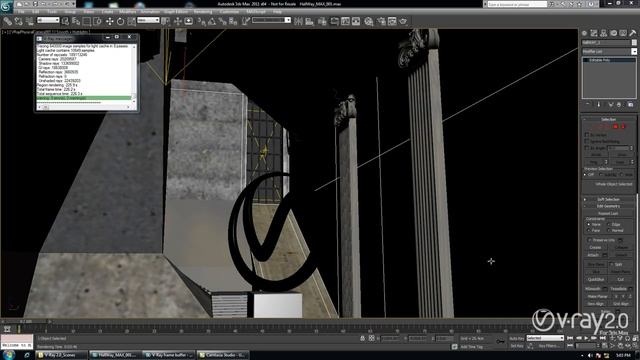Select Preview Selection SubObj radio button

[x=601, y=175]
